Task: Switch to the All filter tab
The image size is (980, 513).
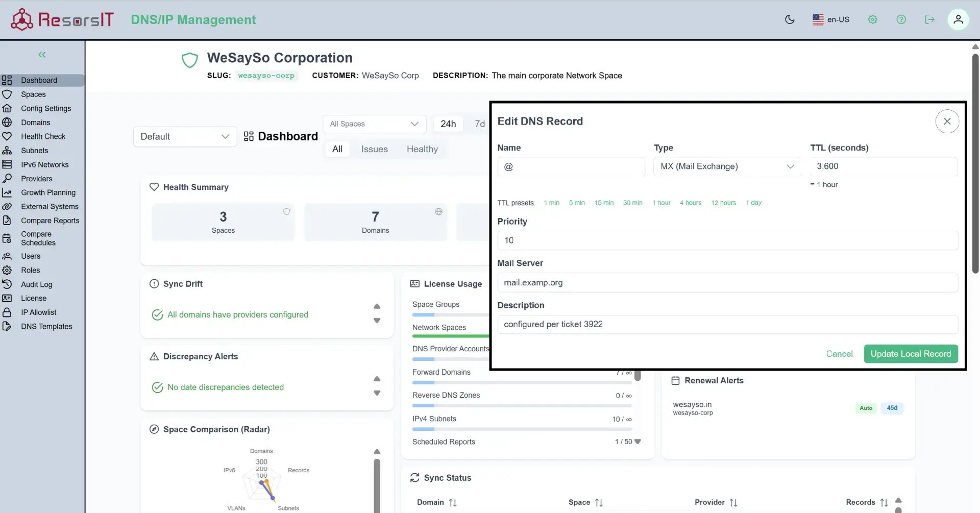Action: [x=337, y=149]
